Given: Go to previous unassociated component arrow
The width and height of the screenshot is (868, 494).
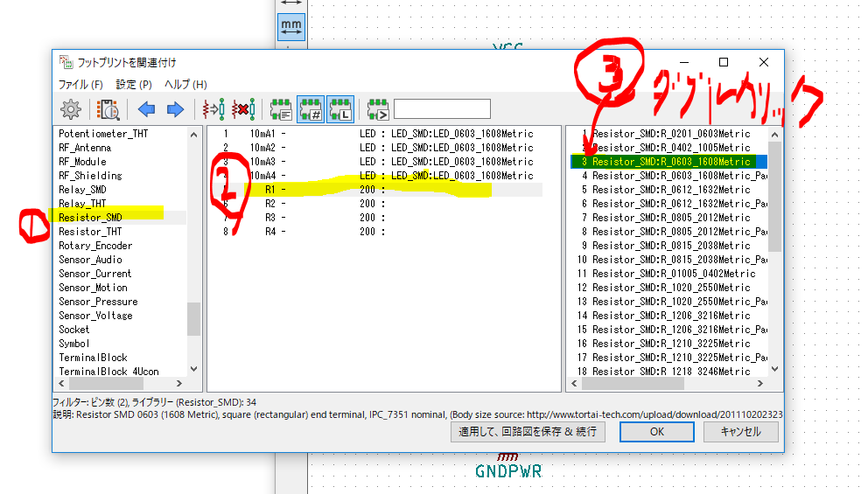Looking at the screenshot, I should click(x=147, y=109).
